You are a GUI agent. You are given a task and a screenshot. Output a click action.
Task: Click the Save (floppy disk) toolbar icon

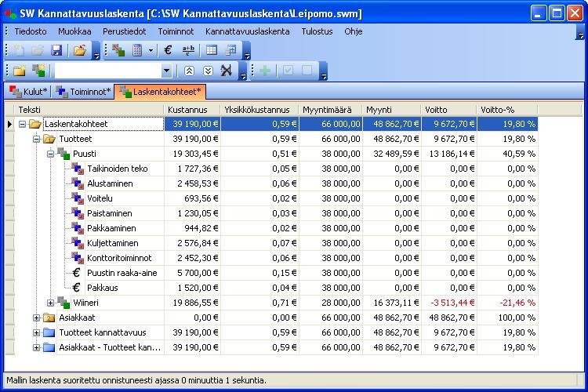click(56, 50)
